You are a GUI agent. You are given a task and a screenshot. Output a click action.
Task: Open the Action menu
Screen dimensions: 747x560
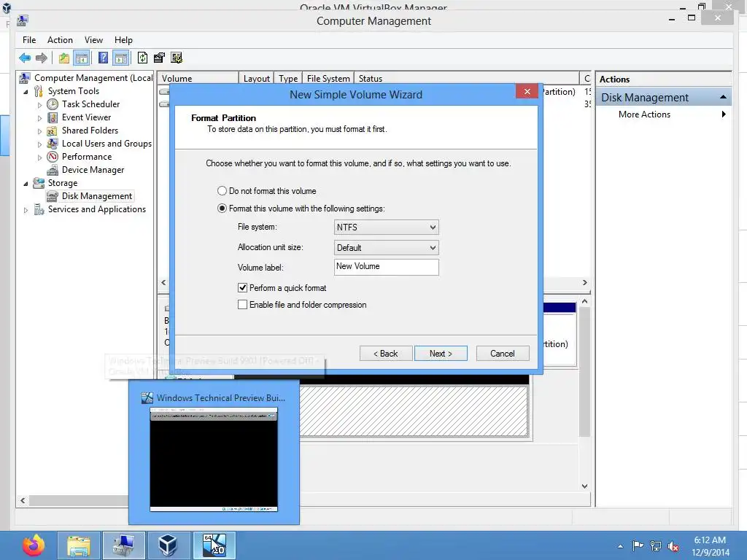point(60,40)
